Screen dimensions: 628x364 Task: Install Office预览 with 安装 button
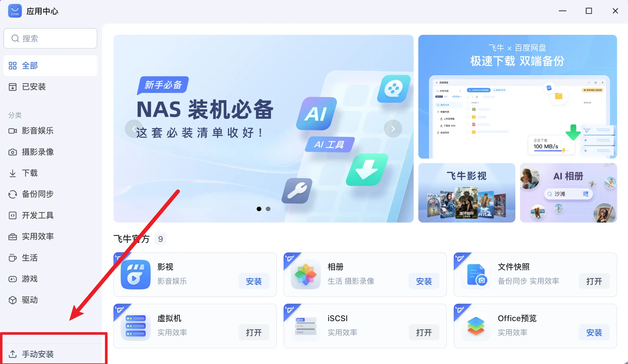click(594, 332)
